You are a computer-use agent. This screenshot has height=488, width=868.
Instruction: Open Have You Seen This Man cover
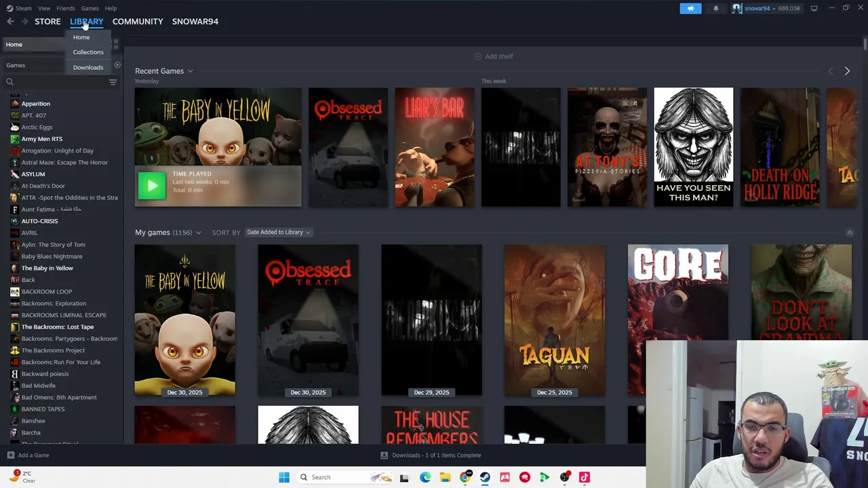693,147
